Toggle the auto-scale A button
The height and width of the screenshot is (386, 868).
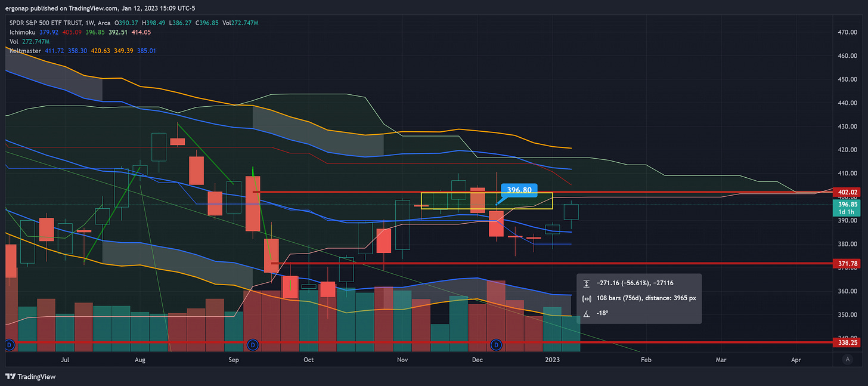[848, 359]
